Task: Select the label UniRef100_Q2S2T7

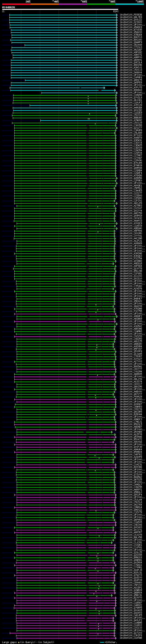Action: [131, 128]
